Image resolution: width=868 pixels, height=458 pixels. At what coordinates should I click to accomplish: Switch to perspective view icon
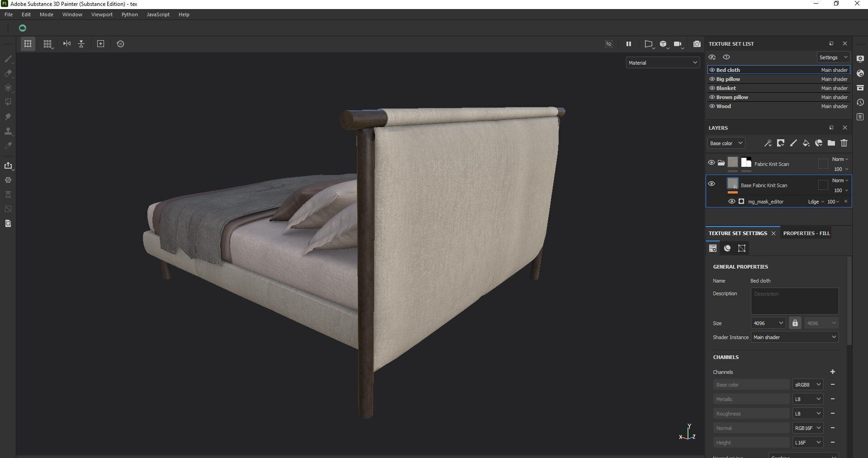pos(649,44)
